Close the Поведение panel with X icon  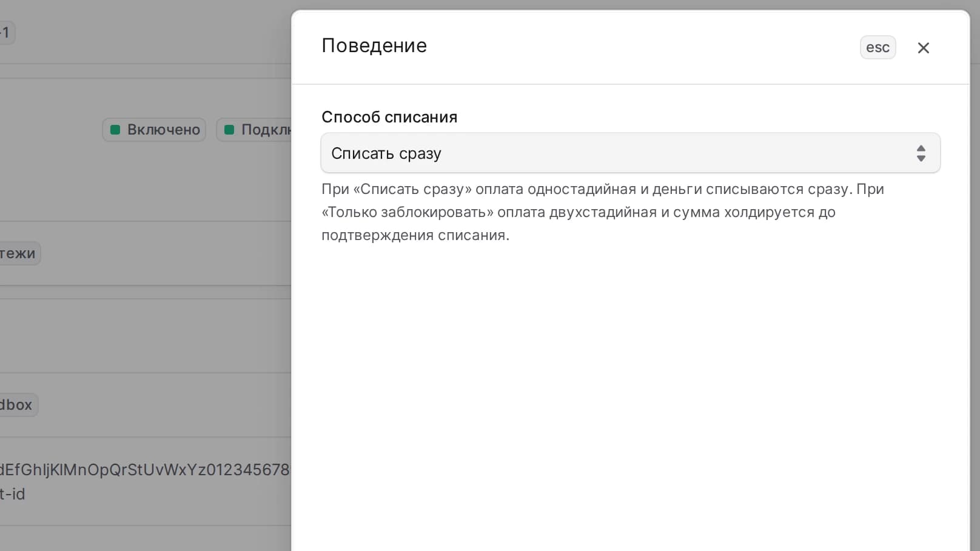(923, 48)
